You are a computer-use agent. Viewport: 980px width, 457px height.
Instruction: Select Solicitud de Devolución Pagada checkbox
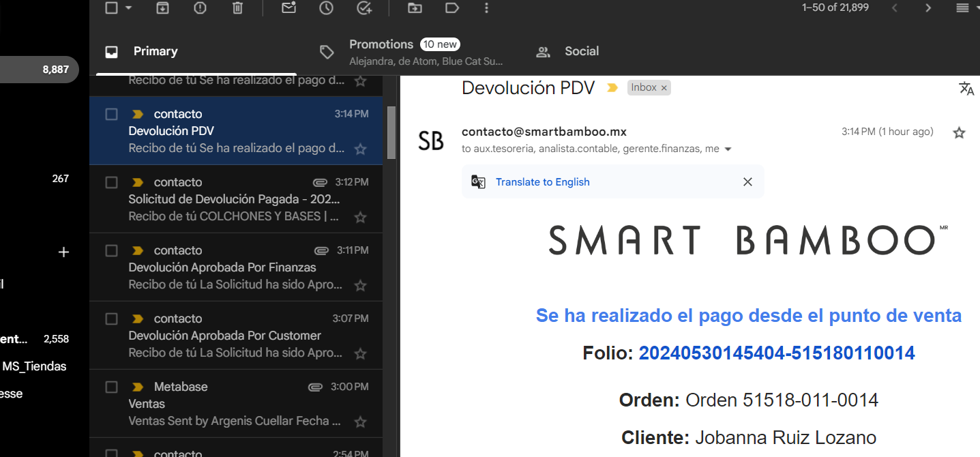tap(112, 182)
